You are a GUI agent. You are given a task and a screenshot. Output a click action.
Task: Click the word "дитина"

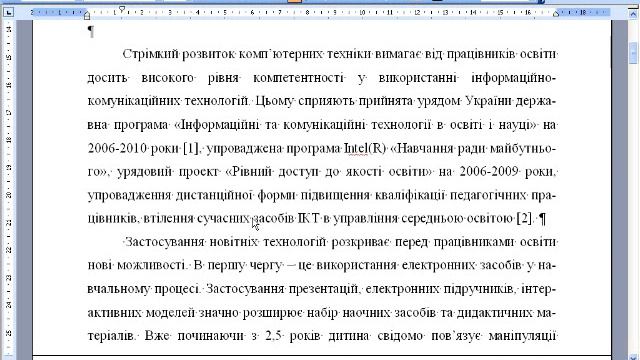pyautogui.click(x=349, y=336)
